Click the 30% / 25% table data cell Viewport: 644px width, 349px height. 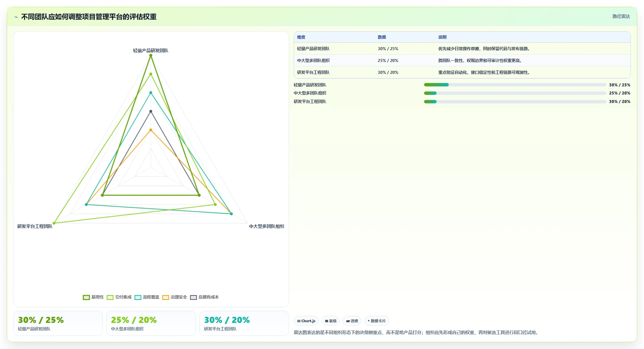click(x=388, y=49)
